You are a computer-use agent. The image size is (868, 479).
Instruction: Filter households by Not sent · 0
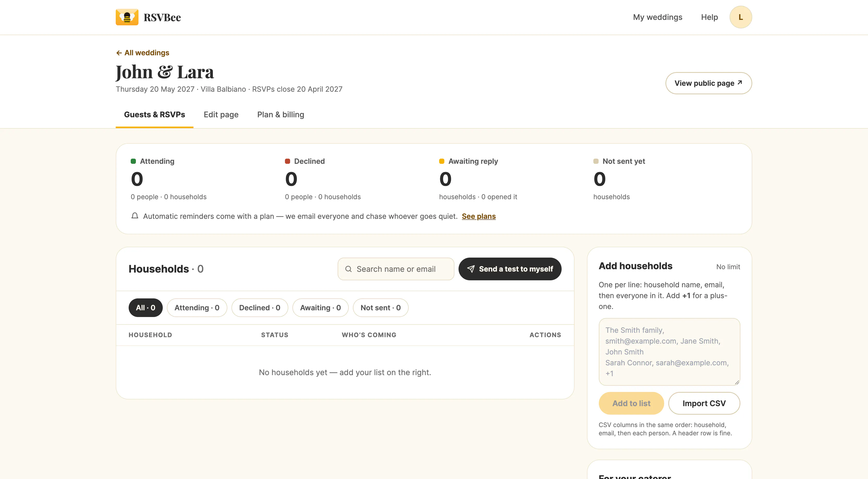click(x=381, y=308)
